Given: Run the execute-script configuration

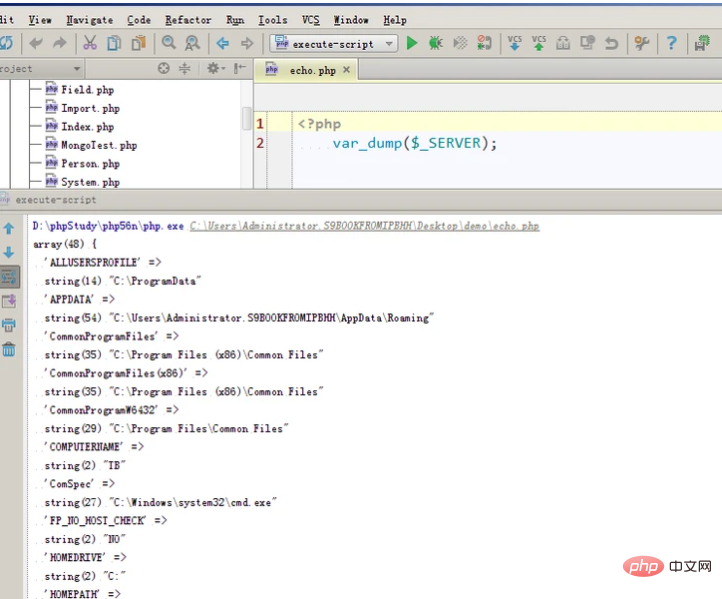Looking at the screenshot, I should 412,43.
